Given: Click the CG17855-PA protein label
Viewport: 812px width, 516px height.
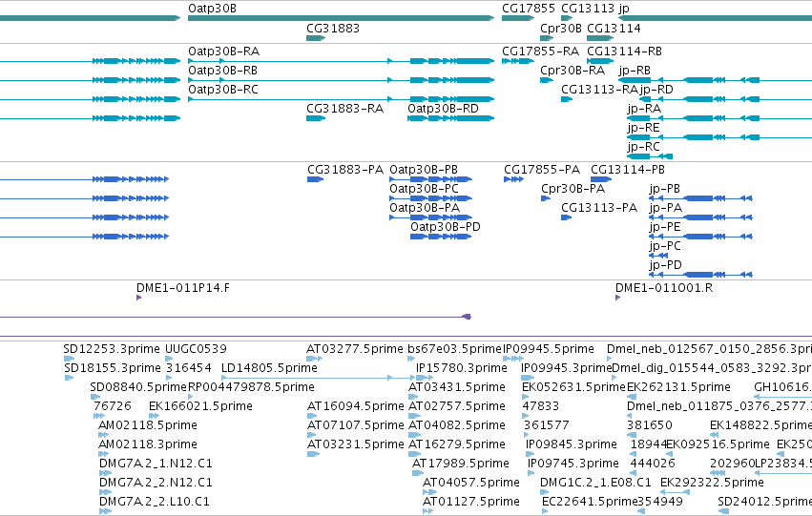Looking at the screenshot, I should [542, 170].
